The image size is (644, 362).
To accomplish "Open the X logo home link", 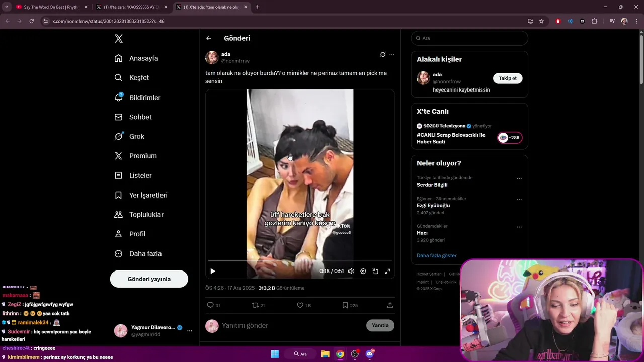I will point(119,39).
